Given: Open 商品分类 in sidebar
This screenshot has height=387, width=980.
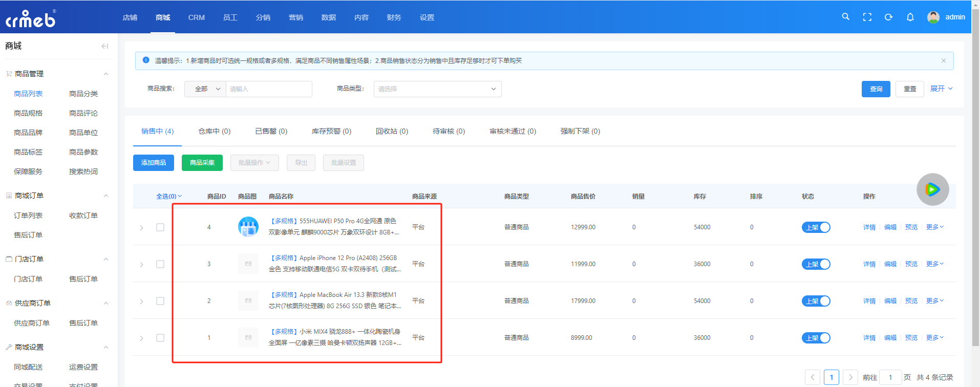Looking at the screenshot, I should [83, 94].
